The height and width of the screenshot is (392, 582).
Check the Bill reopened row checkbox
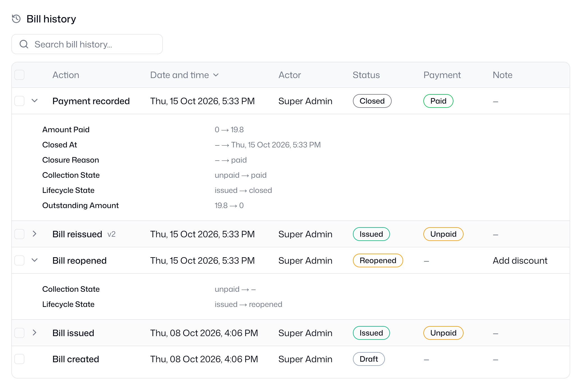pyautogui.click(x=19, y=260)
